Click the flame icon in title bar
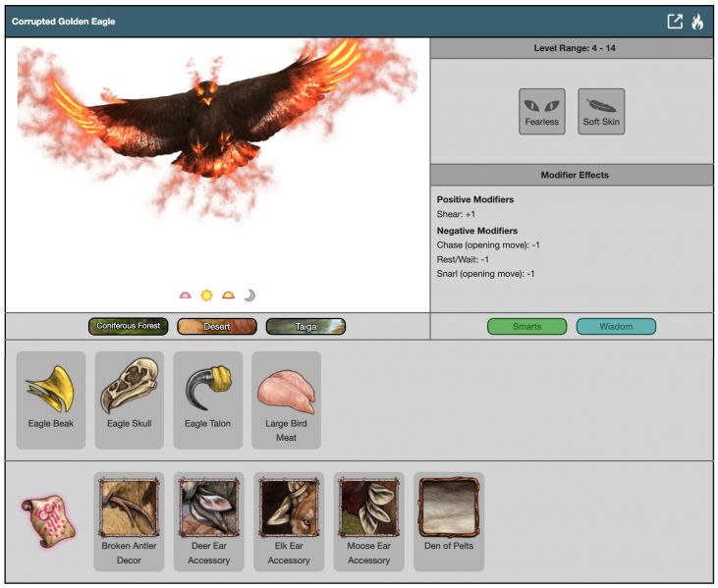This screenshot has width=718, height=588. click(x=697, y=22)
